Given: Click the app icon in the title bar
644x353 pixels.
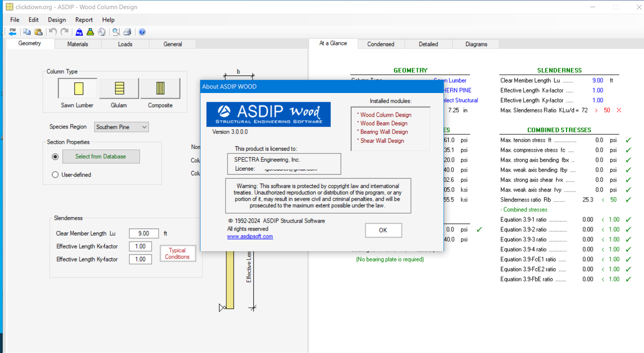Looking at the screenshot, I should point(9,7).
